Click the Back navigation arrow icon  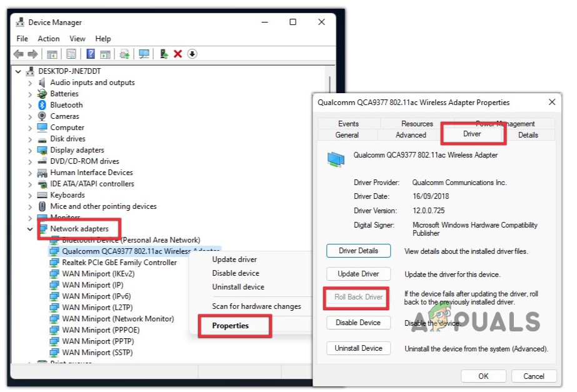point(18,54)
